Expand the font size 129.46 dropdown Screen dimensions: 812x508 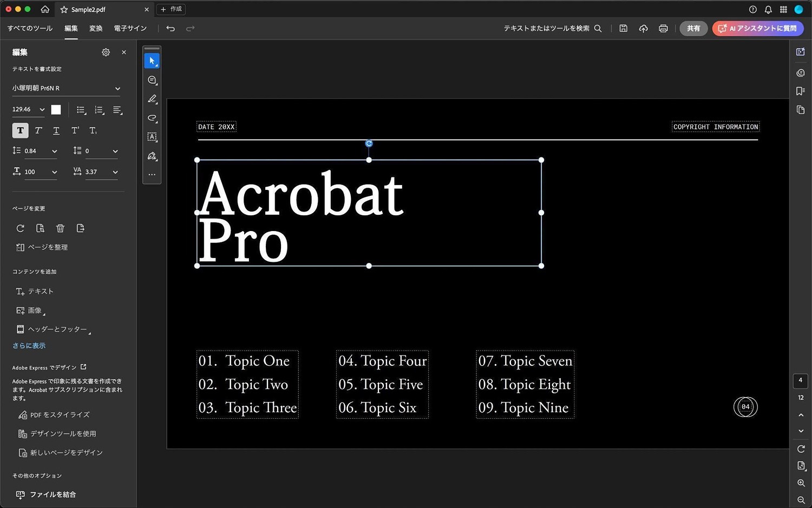42,110
